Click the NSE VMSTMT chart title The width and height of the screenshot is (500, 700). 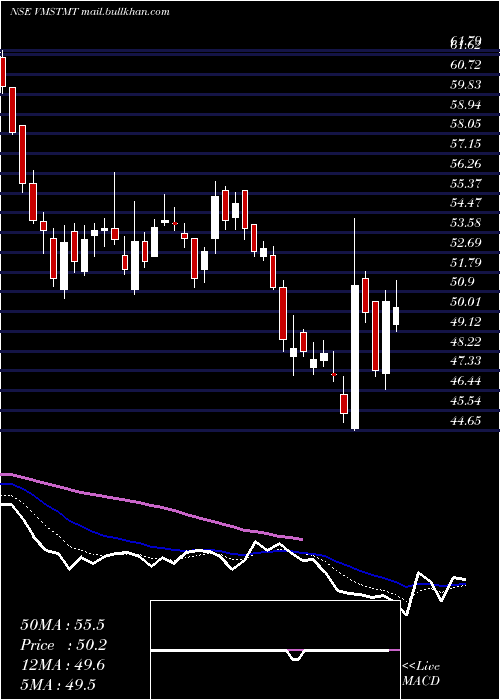(90, 12)
